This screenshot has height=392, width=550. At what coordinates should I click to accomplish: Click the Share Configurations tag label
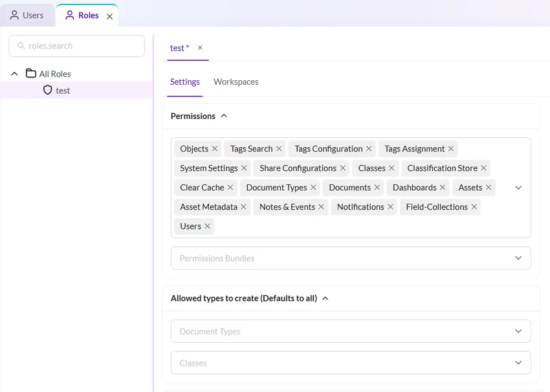298,168
